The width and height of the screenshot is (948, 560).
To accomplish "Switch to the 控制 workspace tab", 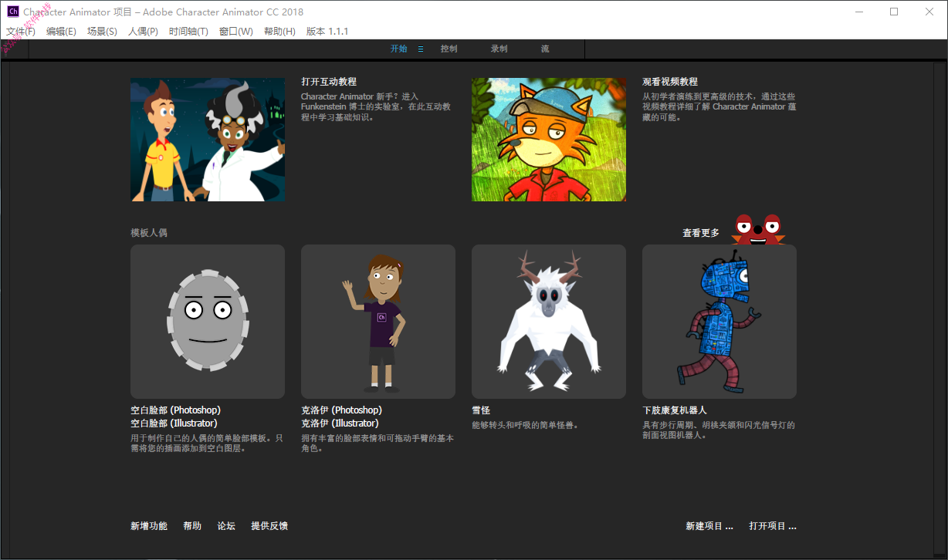I will tap(449, 49).
